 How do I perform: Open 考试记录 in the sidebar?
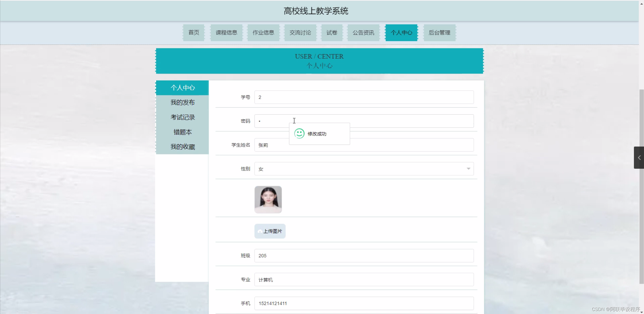183,117
